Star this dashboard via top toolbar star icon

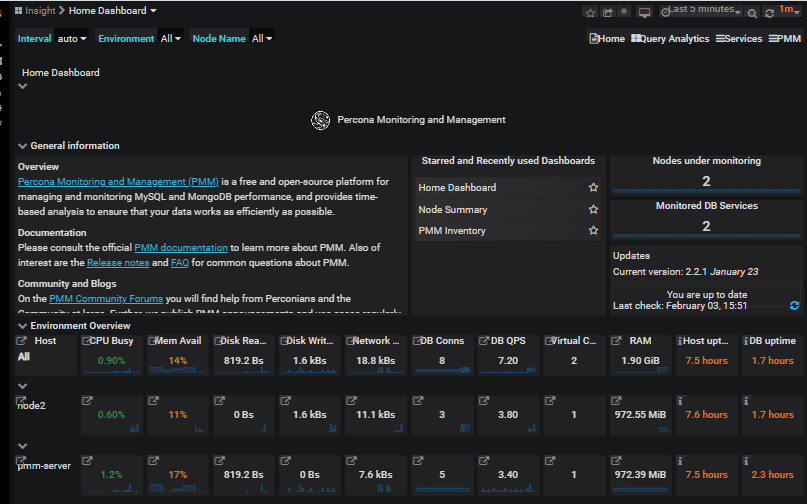click(590, 12)
